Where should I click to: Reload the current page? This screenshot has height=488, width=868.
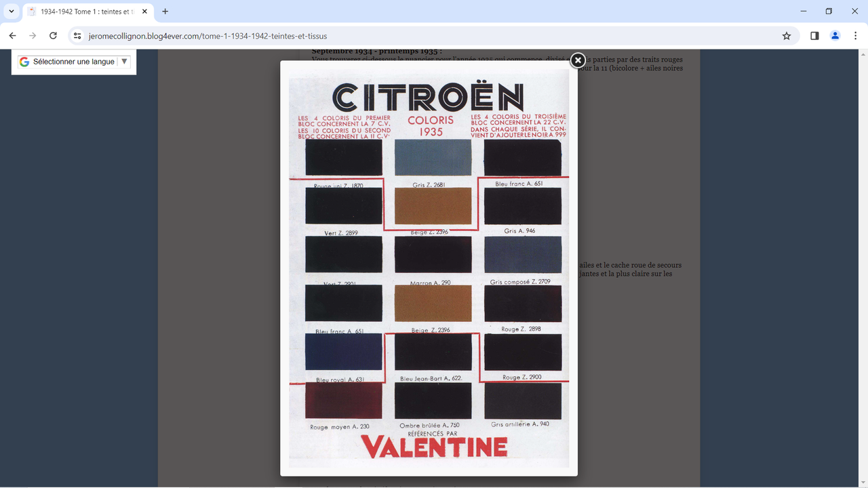[53, 36]
